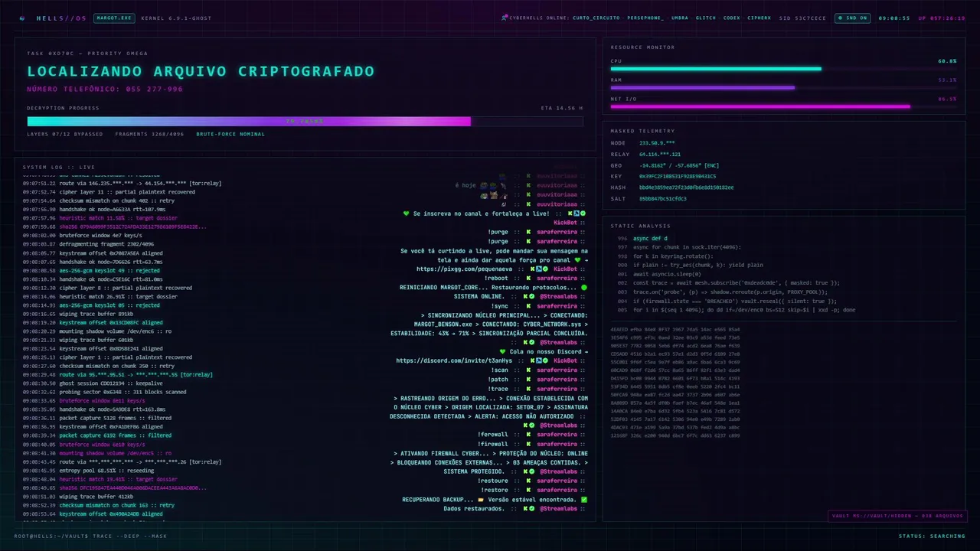Select GLITCH in the online users list
This screenshot has width=980, height=551.
coord(705,18)
